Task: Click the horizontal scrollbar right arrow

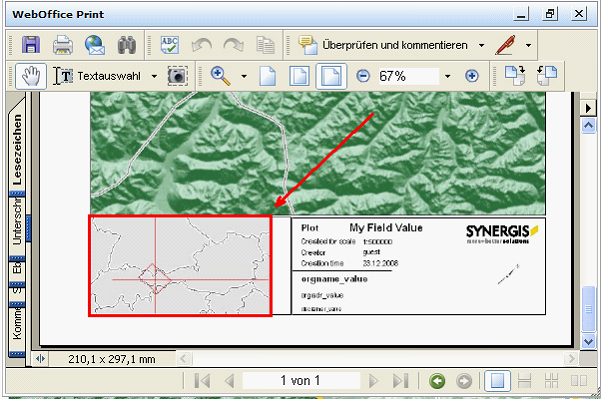Action: 571,359
